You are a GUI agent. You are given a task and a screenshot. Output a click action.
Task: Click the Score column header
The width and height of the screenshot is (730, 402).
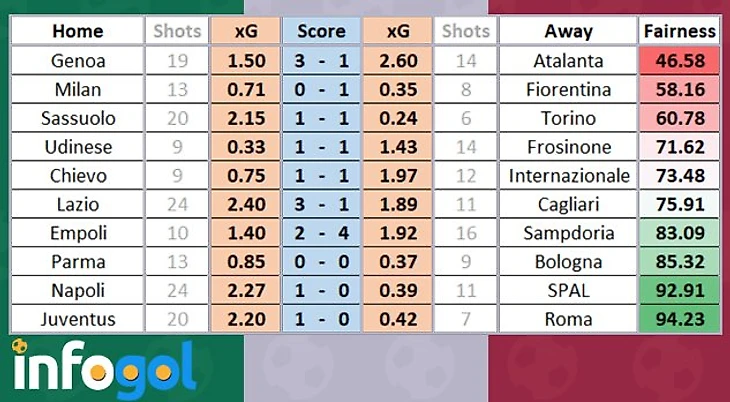pyautogui.click(x=321, y=31)
